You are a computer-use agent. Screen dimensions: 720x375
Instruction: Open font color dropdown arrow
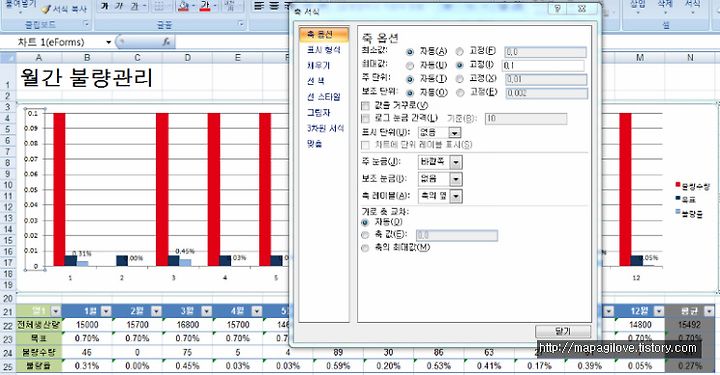[x=215, y=6]
